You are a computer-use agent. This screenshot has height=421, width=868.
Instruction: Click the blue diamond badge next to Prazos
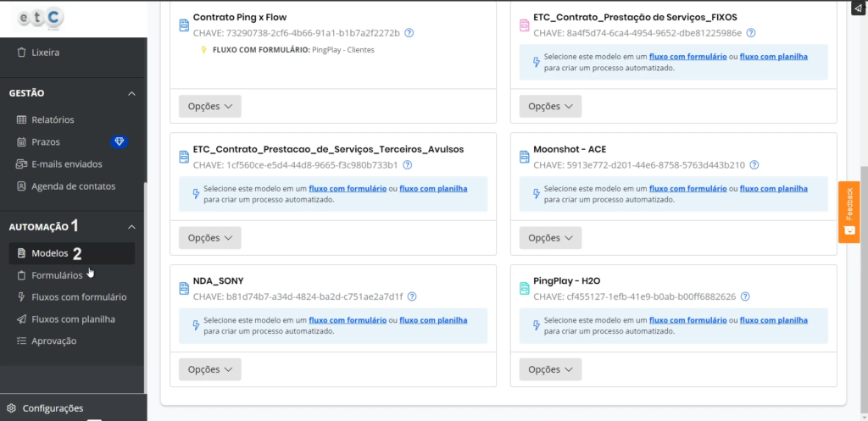coord(119,141)
